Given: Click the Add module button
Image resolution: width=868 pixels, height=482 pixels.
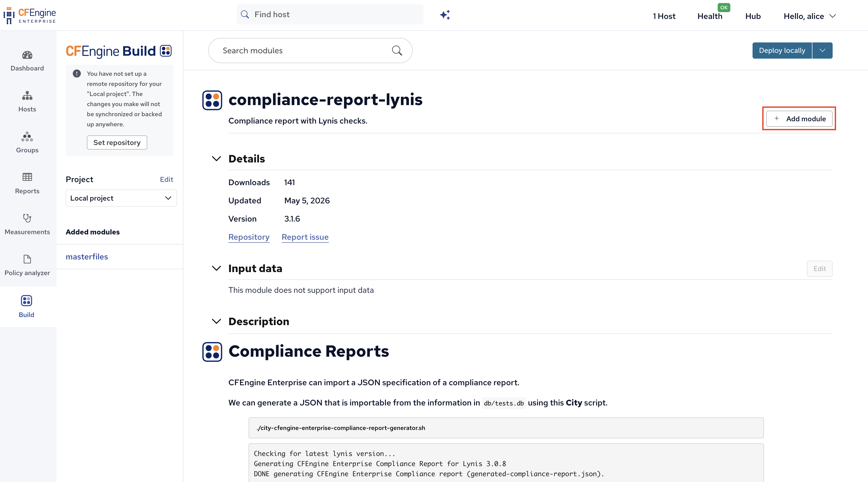Looking at the screenshot, I should [x=799, y=119].
